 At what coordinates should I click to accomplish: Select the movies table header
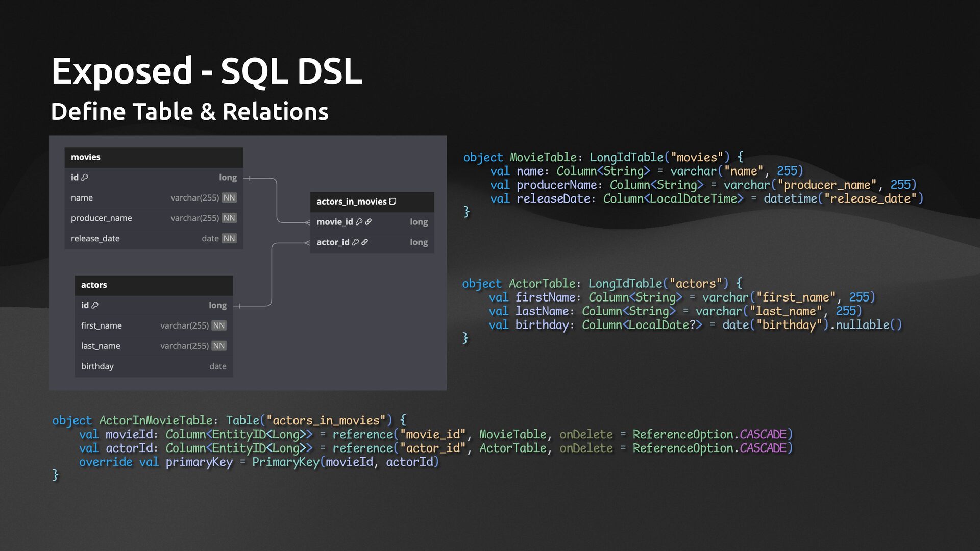click(154, 157)
